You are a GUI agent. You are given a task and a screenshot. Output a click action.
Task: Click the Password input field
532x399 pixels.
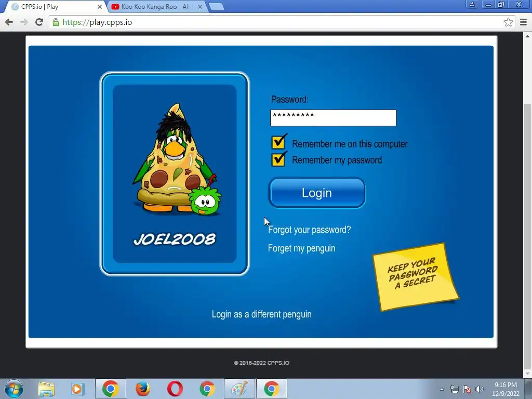click(x=333, y=118)
